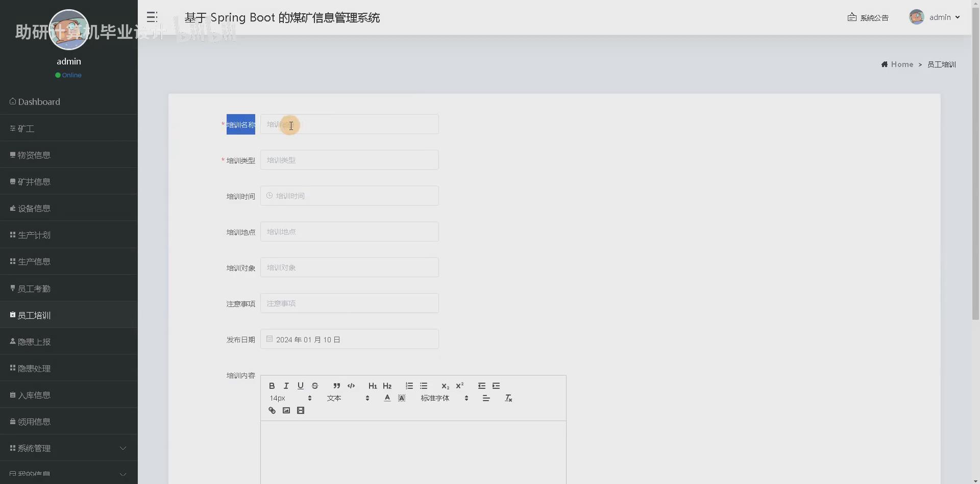
Task: Apply strikethrough formatting
Action: 315,385
